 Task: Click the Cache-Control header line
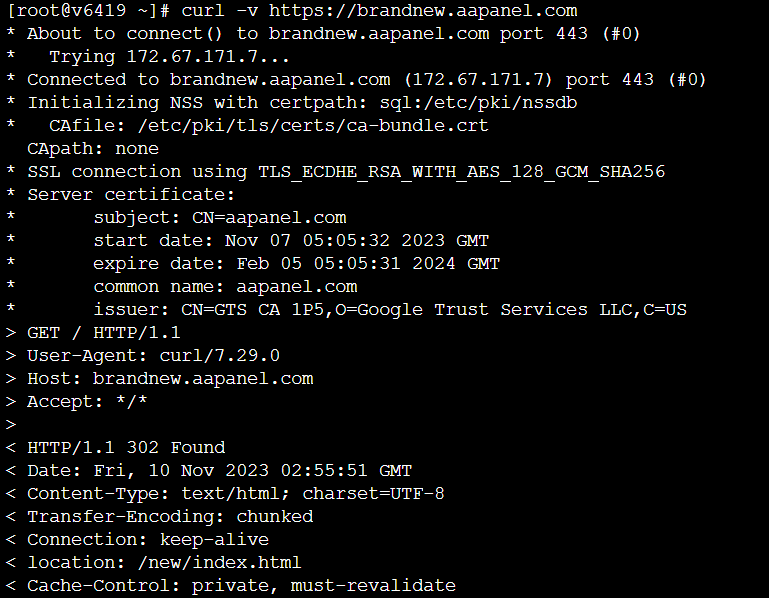(241, 585)
